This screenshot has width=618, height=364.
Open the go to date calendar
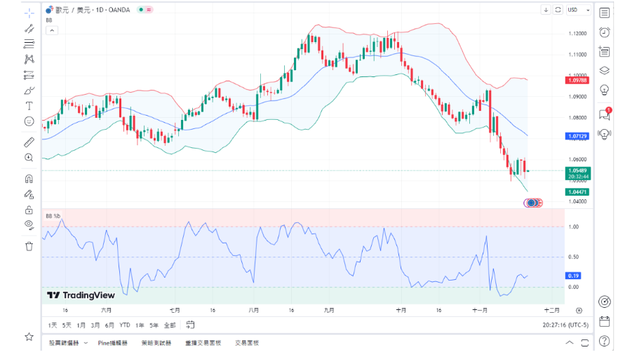point(190,325)
